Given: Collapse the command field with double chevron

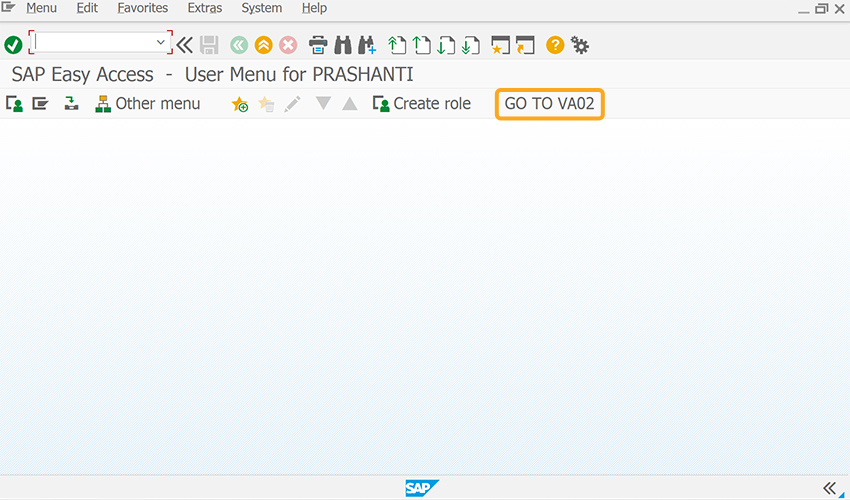Looking at the screenshot, I should tap(184, 45).
